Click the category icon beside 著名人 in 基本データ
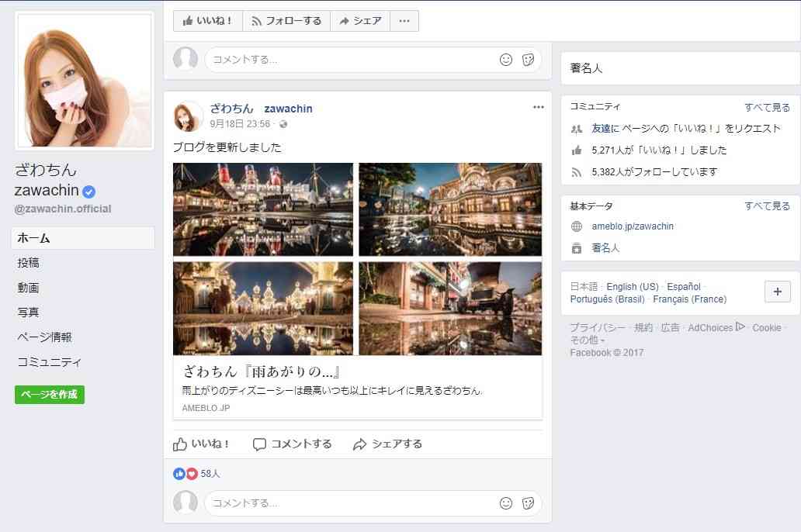Viewport: 801px width, 532px height. 577,248
